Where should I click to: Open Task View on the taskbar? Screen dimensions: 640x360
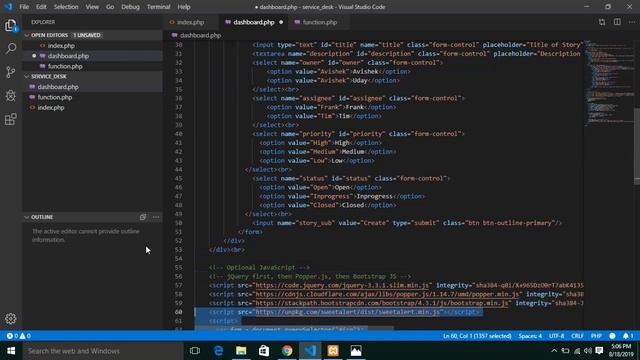pos(195,351)
